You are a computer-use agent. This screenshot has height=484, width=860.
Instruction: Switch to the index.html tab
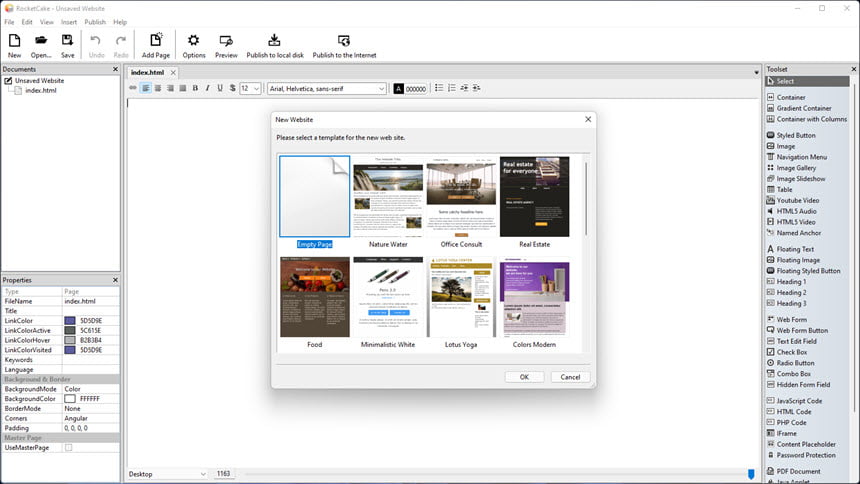click(x=147, y=72)
